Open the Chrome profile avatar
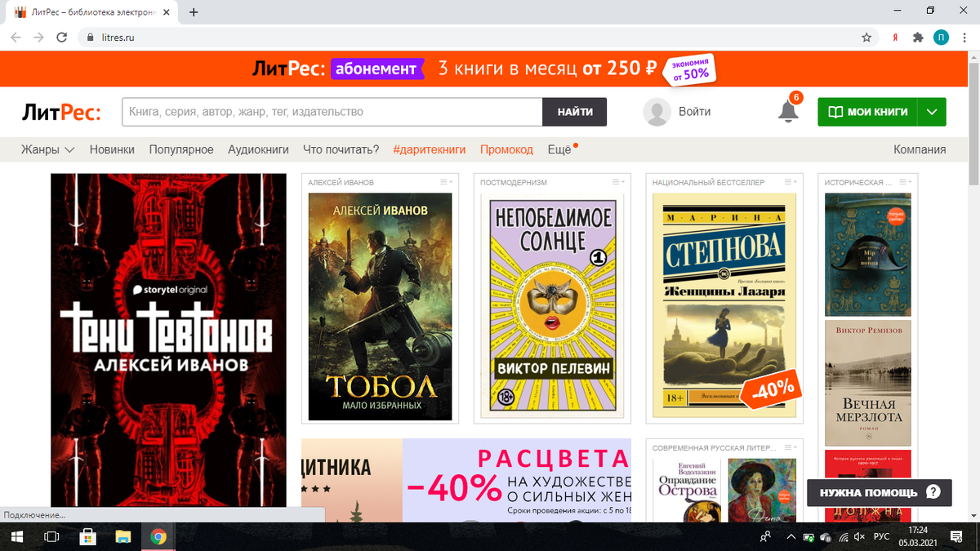The width and height of the screenshot is (980, 551). click(x=941, y=38)
